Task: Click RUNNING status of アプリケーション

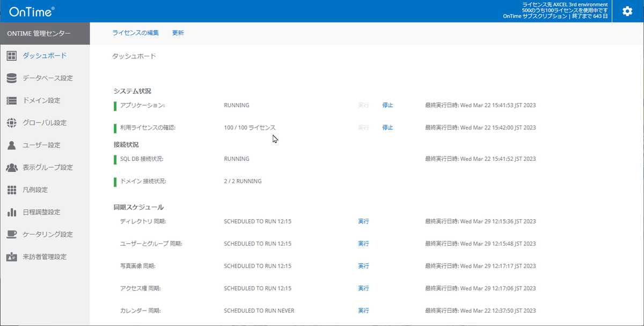Action: click(x=237, y=105)
